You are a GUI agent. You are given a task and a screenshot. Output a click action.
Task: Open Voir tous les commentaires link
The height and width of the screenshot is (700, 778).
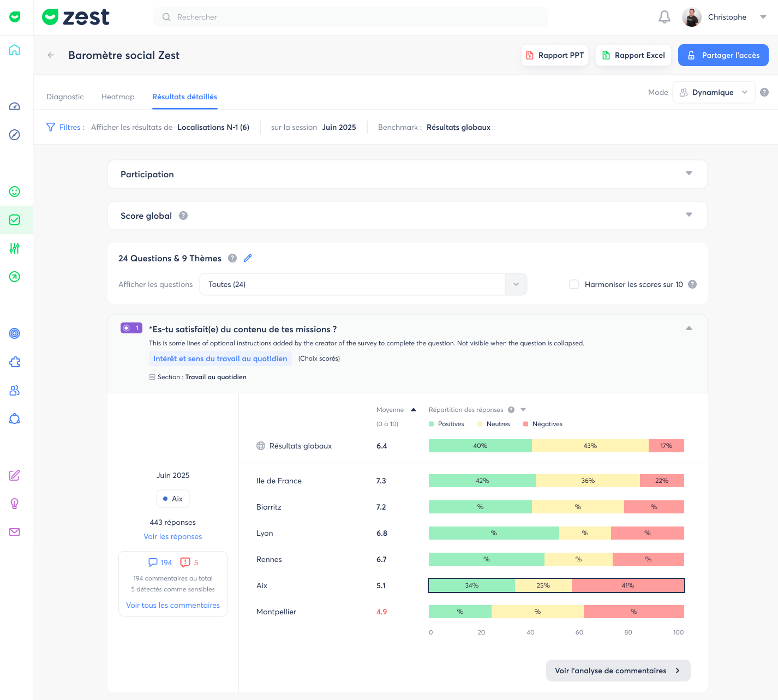point(173,605)
